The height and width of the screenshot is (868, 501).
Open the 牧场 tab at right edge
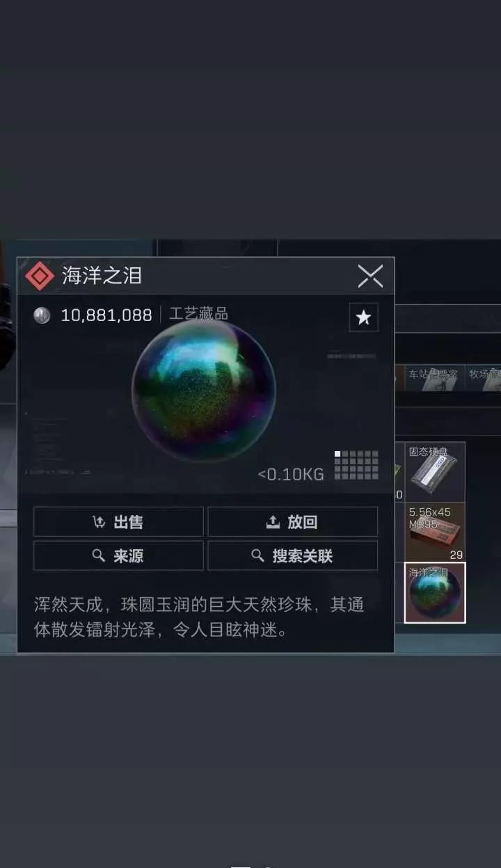click(484, 374)
